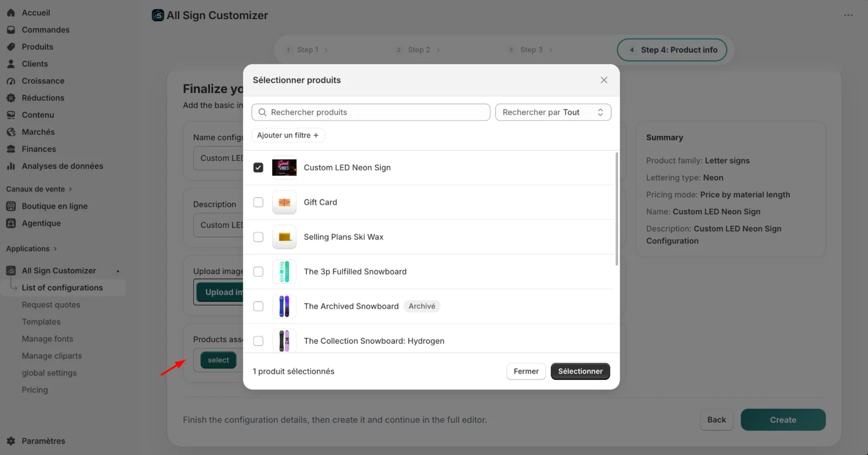
Task: Click the Finances bank icon
Action: pyautogui.click(x=11, y=149)
